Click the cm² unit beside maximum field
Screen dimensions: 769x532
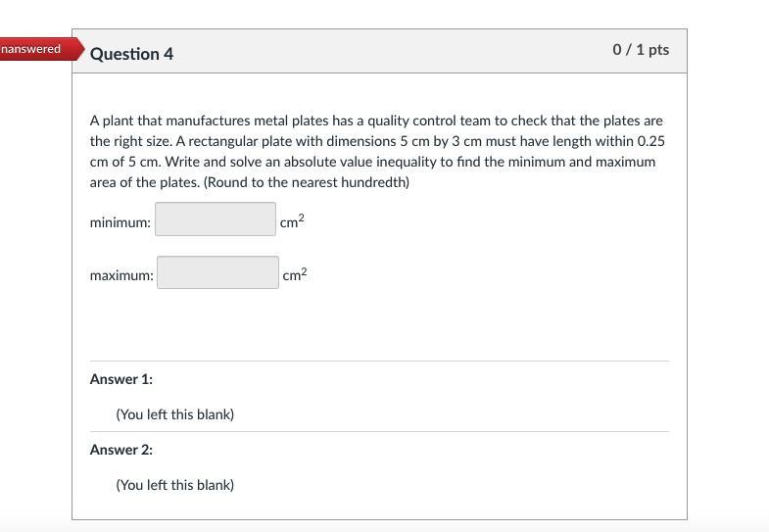[295, 275]
